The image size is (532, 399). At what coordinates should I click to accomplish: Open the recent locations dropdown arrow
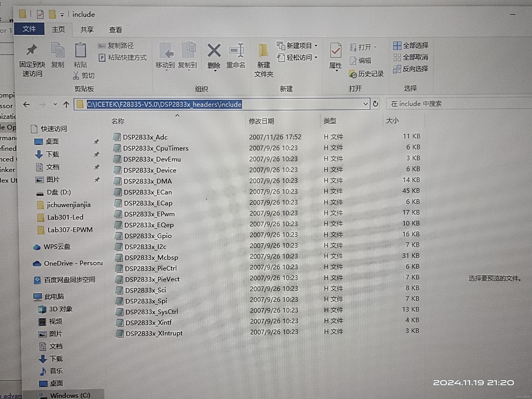point(55,104)
